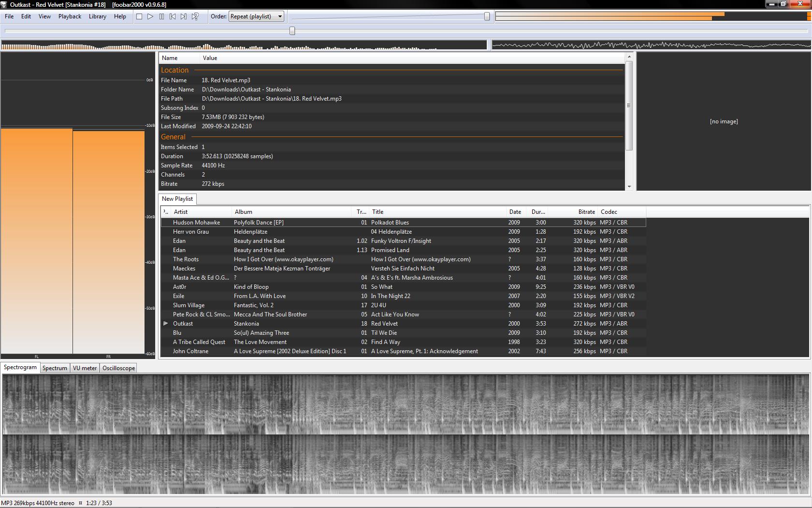Click the Value column header in properties
The image size is (812, 508).
click(x=412, y=58)
